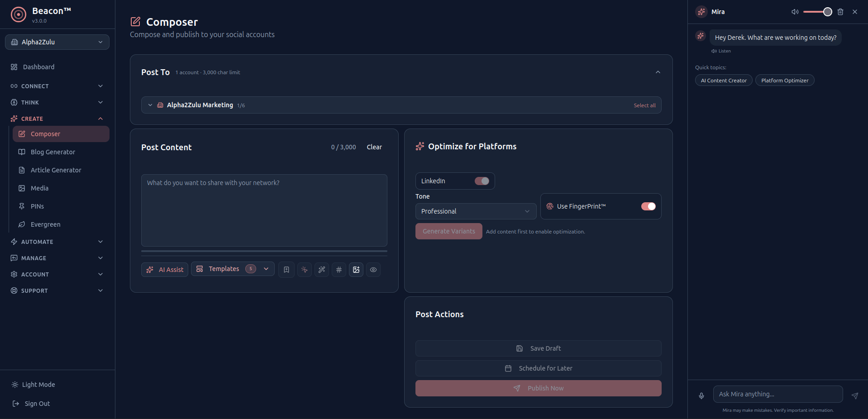Adjust the Mira volume slider
868x419 pixels.
click(817, 12)
